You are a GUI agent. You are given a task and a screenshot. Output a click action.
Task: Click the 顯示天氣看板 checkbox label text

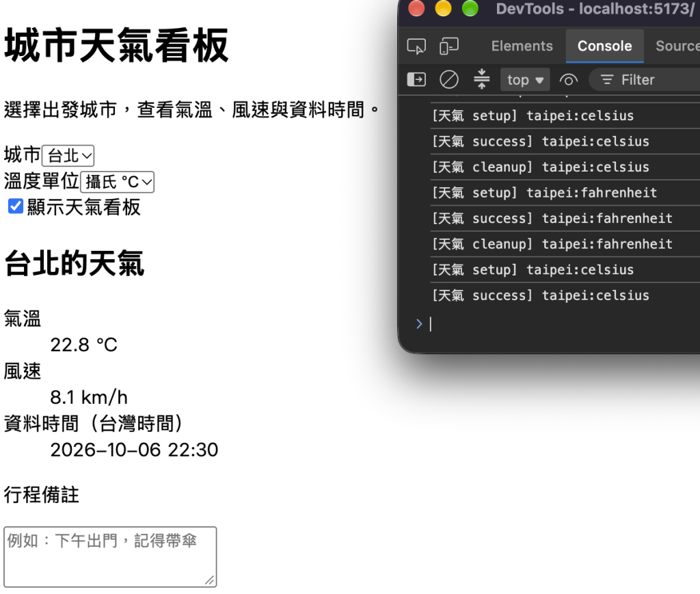click(84, 207)
